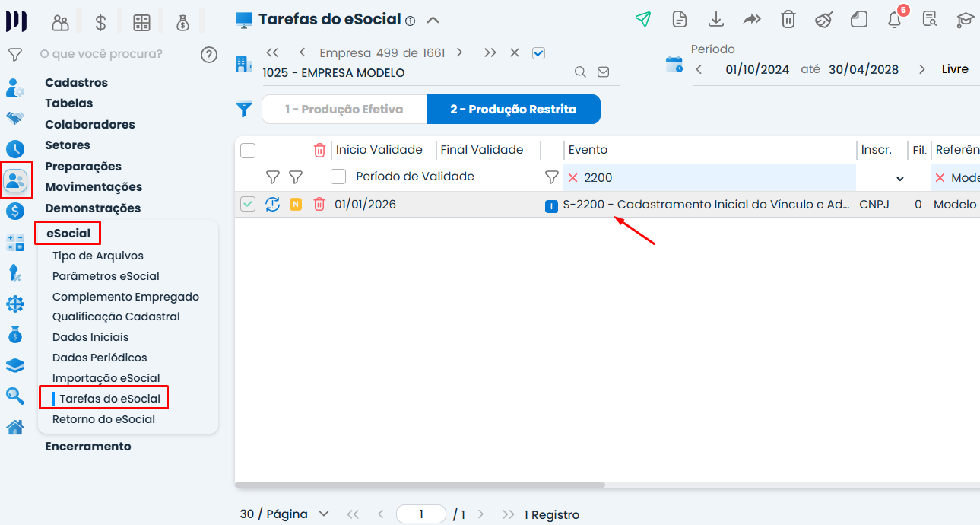Toggle the blue checkbox beside the company navigator
Viewport: 980px width, 525px height.
(539, 53)
